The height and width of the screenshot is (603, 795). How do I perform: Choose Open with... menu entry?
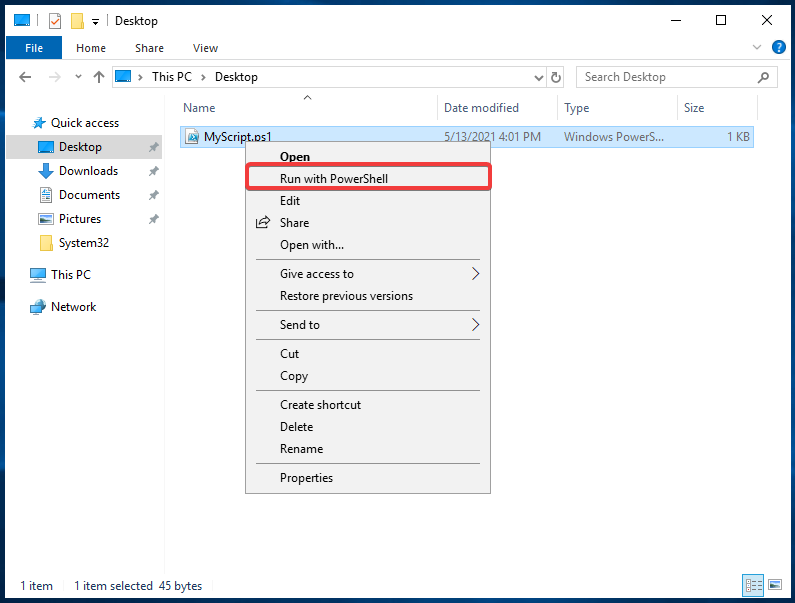pyautogui.click(x=368, y=245)
